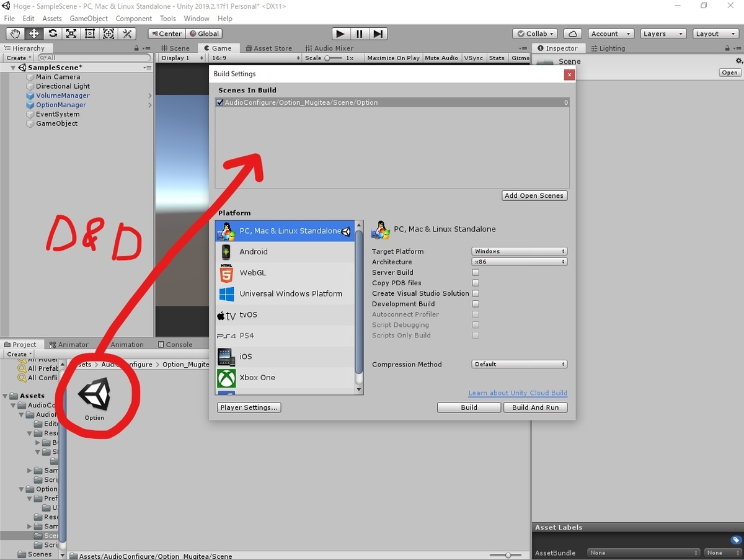Open the Layout dropdown
This screenshot has height=560, width=744.
[715, 33]
